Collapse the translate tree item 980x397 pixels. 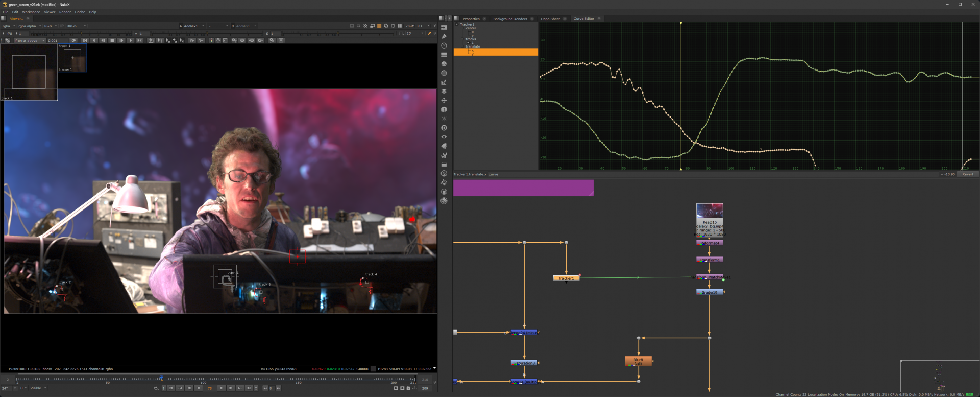point(462,46)
